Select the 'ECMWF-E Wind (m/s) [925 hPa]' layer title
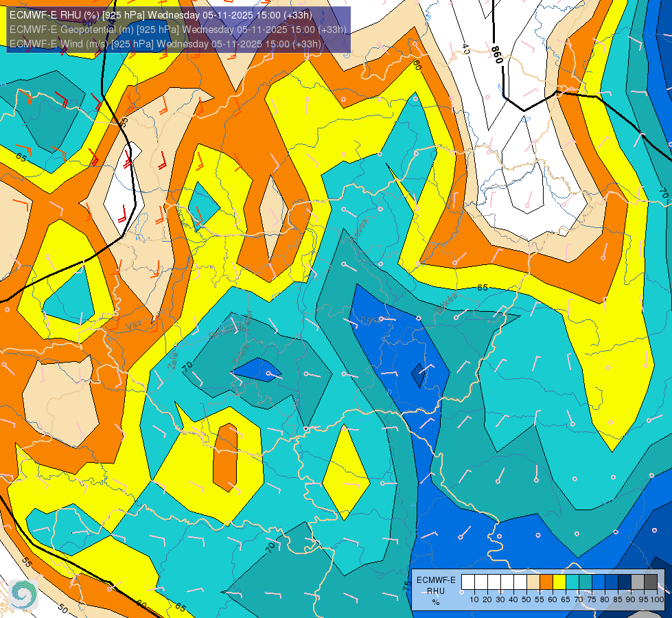Screen dimensions: 672x618 pos(82,44)
